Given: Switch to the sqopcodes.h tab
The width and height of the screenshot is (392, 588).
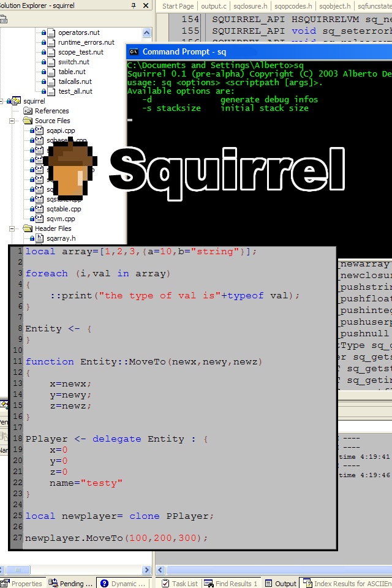Looking at the screenshot, I should (x=293, y=6).
